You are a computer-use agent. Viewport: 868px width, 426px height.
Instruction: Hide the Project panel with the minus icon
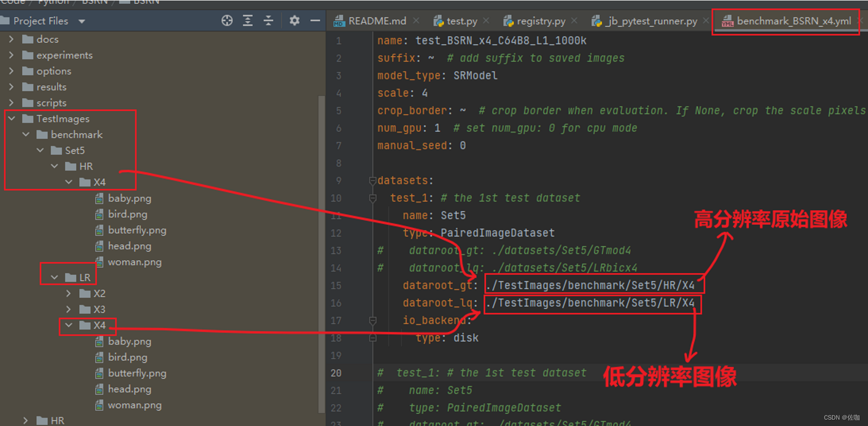[315, 21]
